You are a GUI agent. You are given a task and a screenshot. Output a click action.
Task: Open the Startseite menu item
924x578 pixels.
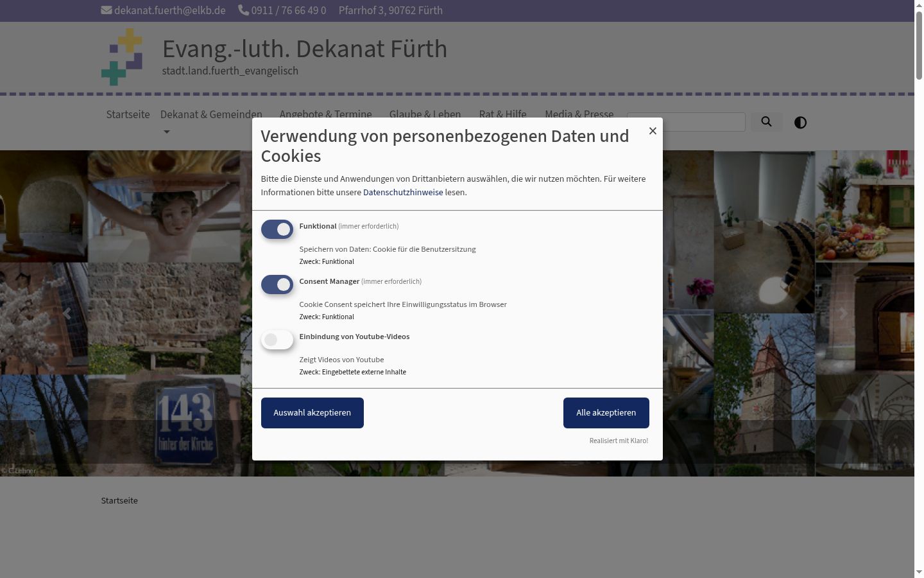[x=128, y=114]
